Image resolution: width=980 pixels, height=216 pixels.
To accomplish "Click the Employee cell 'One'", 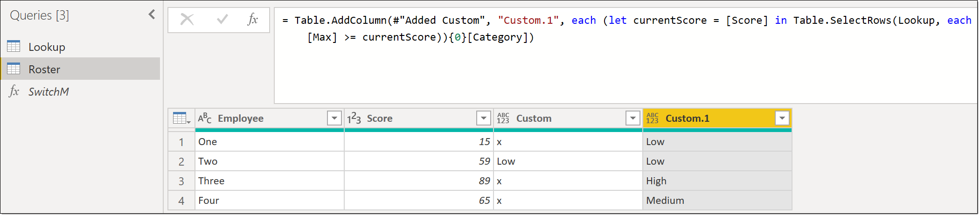I will [270, 142].
